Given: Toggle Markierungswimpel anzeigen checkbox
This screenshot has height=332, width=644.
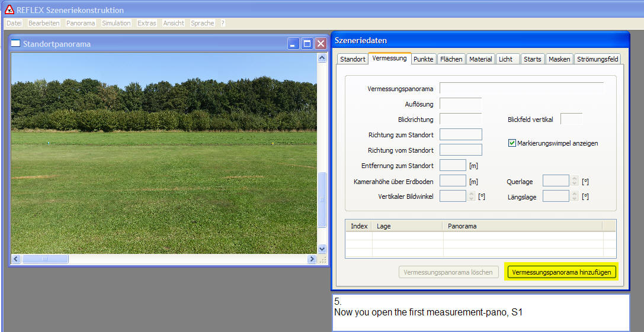Looking at the screenshot, I should [x=512, y=143].
